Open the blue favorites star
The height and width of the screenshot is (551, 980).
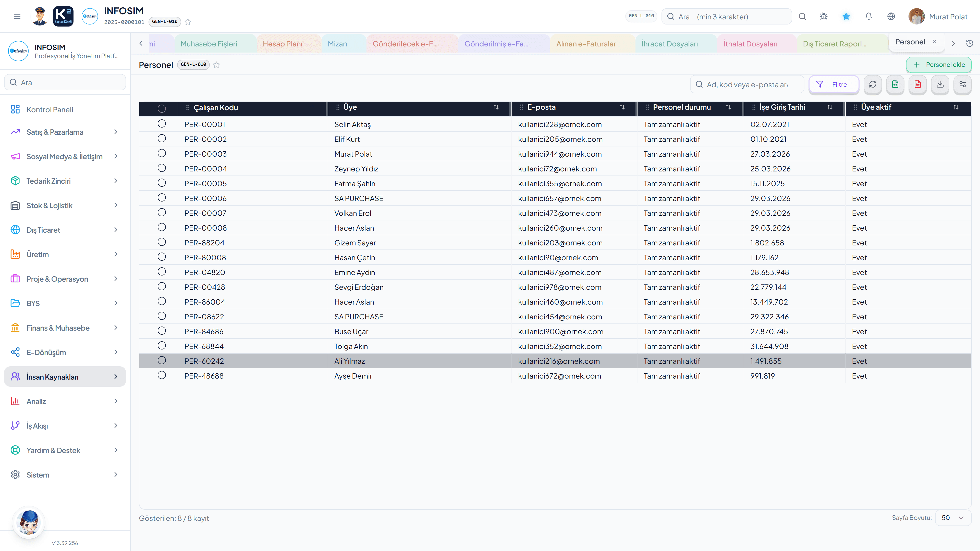click(846, 16)
